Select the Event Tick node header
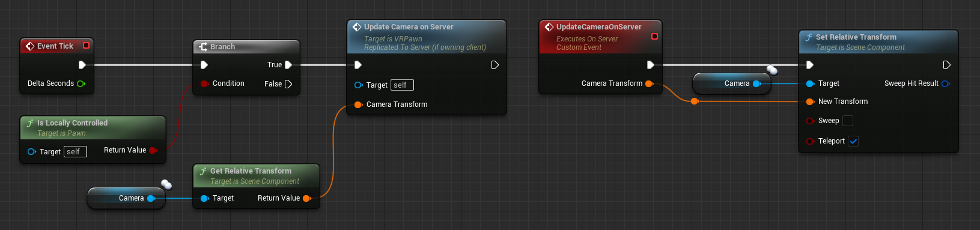This screenshot has height=230, width=980. tap(56, 46)
